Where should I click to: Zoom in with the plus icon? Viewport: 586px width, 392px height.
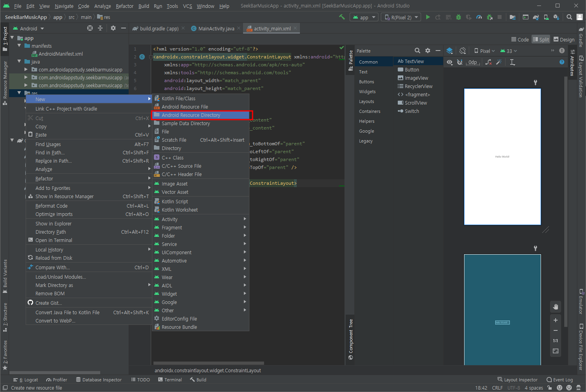point(556,320)
